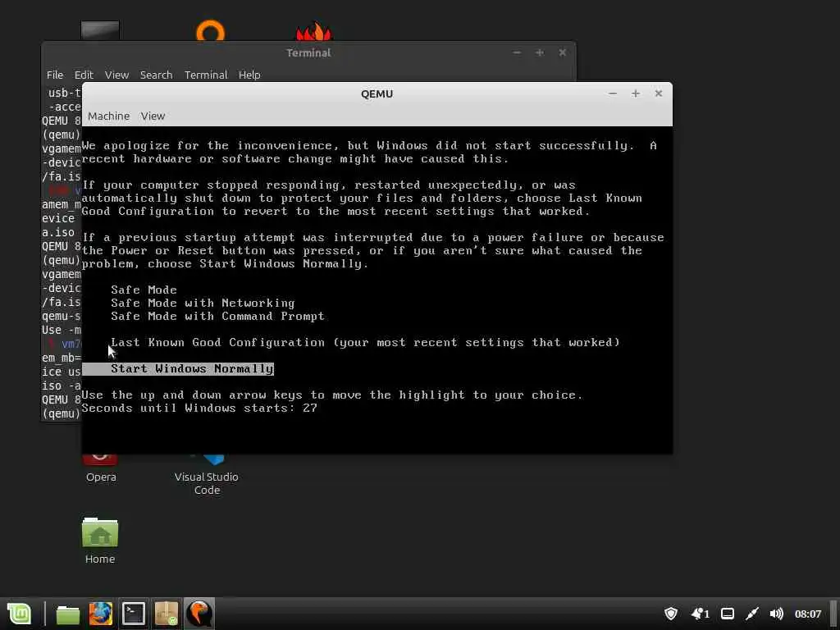Open the Machine menu in QEMU
Viewport: 840px width, 630px height.
pyautogui.click(x=109, y=116)
